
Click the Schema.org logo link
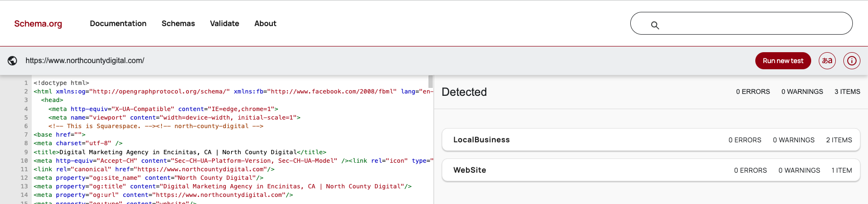[x=38, y=24]
